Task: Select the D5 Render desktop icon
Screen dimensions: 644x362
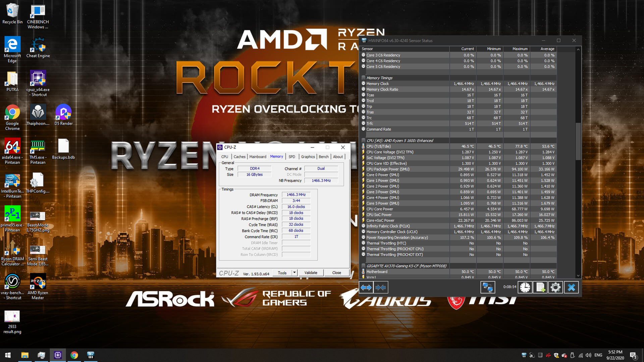Action: pos(63,115)
